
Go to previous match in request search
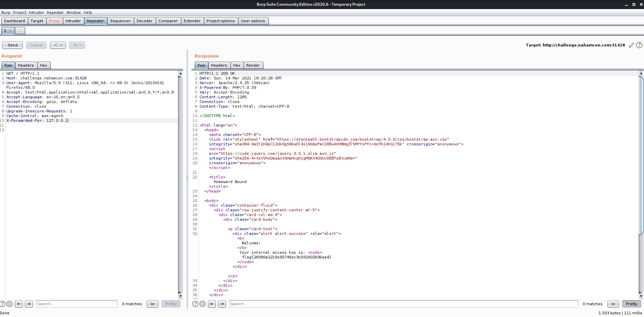(19, 304)
